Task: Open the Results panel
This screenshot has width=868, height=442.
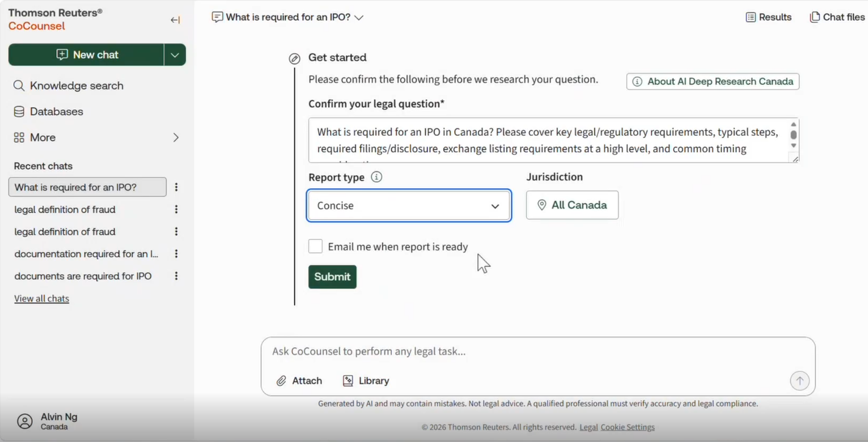Action: click(768, 17)
